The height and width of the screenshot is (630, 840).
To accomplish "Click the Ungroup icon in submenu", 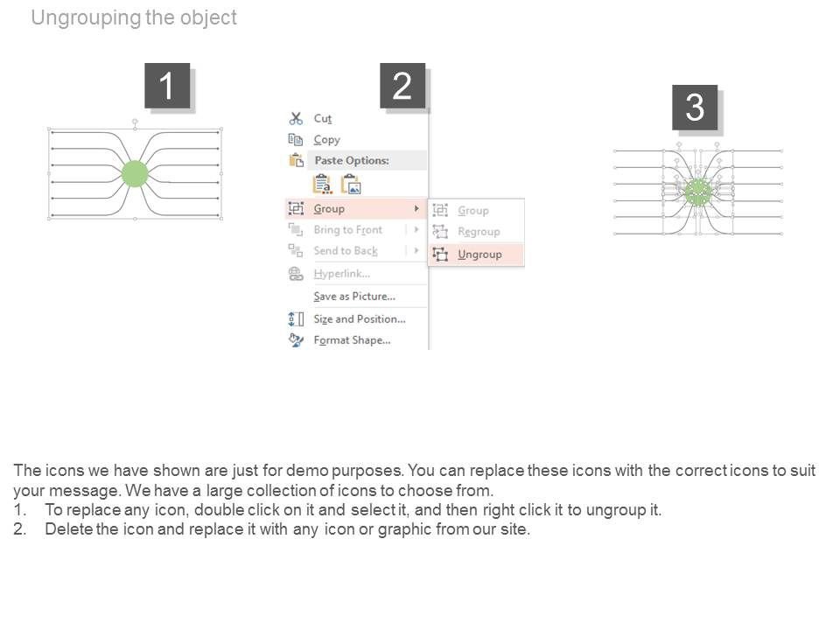I will click(x=440, y=254).
